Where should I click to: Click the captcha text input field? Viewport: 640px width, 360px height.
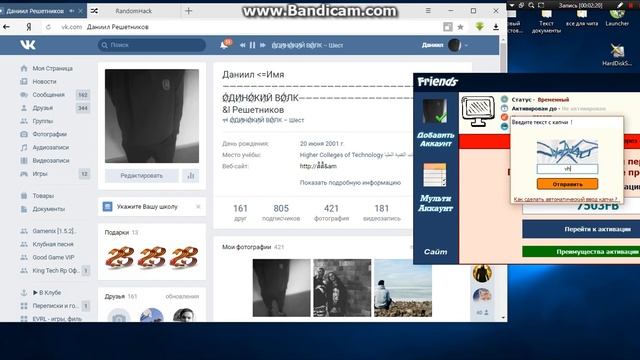tap(567, 169)
